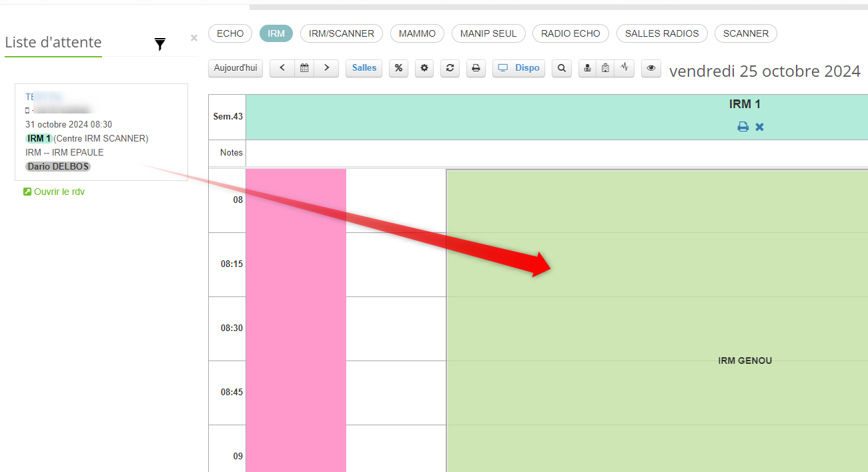Open the calendar date picker icon

(304, 68)
